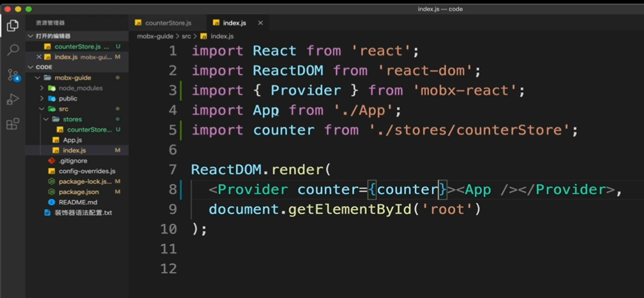Expand the public folder
644x298 pixels.
[x=41, y=99]
